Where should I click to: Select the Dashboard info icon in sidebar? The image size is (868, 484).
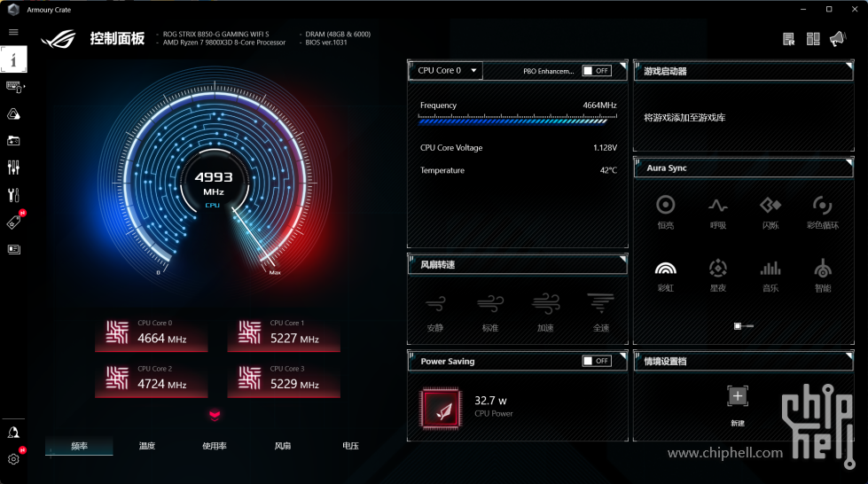13,59
